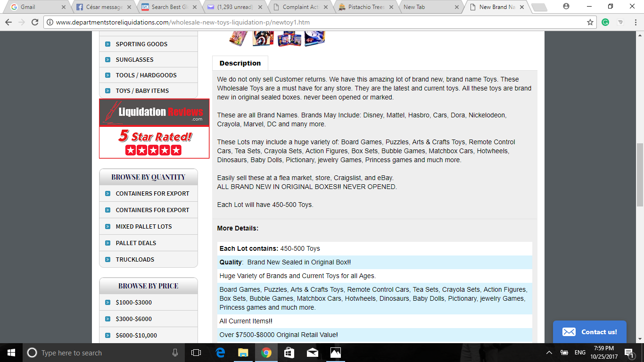Launch Microsoft Edge from the taskbar

pos(220,353)
